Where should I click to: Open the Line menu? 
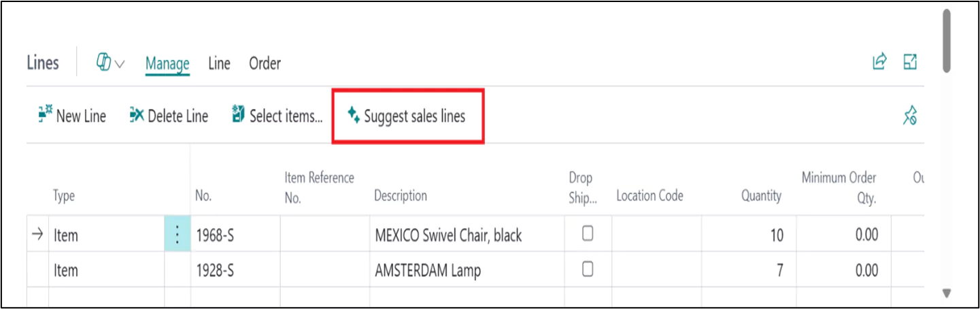point(219,64)
